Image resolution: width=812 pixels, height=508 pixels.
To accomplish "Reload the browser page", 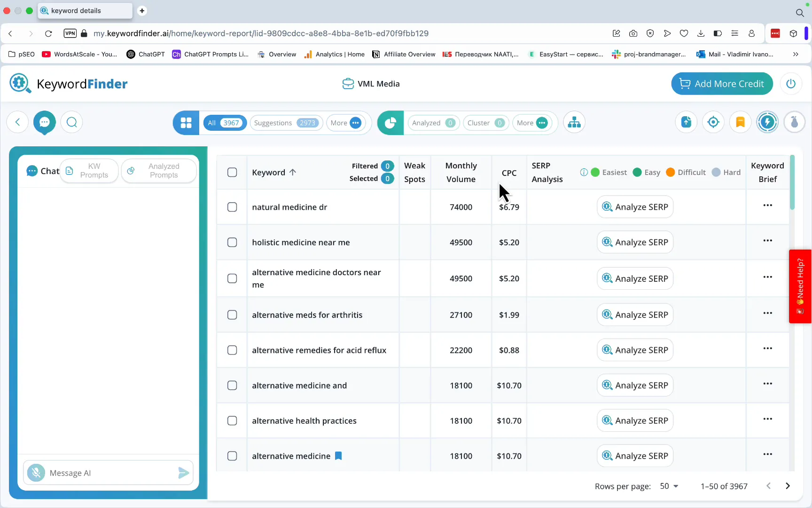I will click(x=48, y=33).
